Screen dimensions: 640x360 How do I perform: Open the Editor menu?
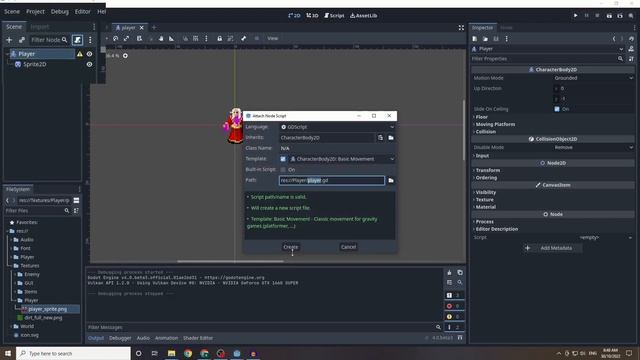pos(82,11)
